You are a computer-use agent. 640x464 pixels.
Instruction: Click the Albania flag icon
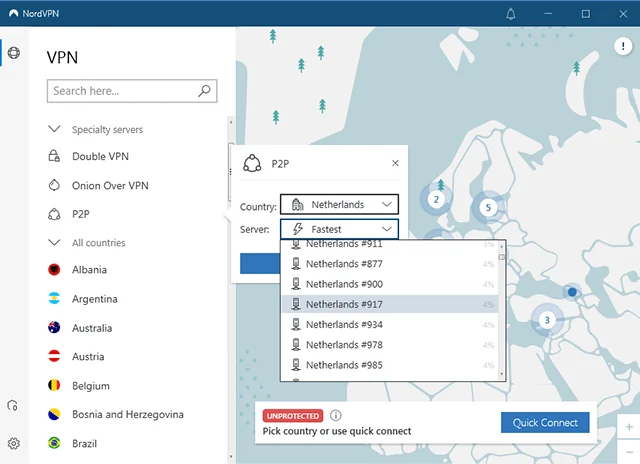[x=54, y=269]
